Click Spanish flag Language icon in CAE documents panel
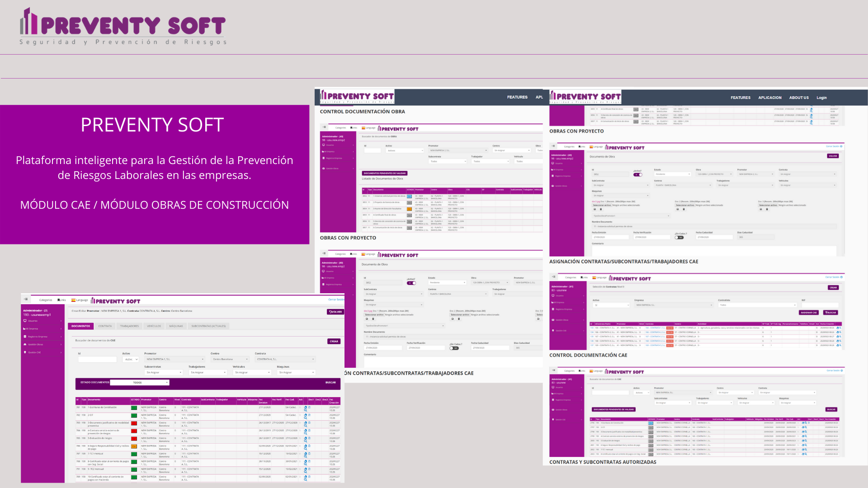 (73, 300)
